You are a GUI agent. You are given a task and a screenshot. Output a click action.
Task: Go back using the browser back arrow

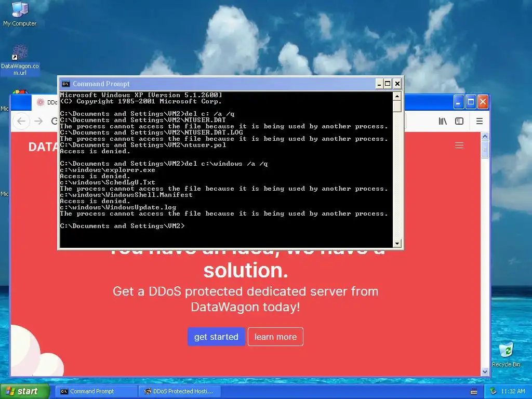(21, 121)
